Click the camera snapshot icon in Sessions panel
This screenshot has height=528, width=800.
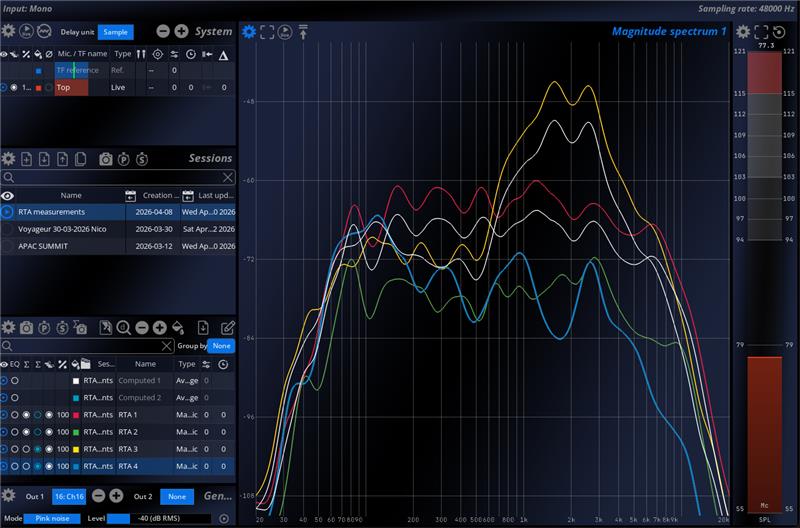(x=106, y=159)
